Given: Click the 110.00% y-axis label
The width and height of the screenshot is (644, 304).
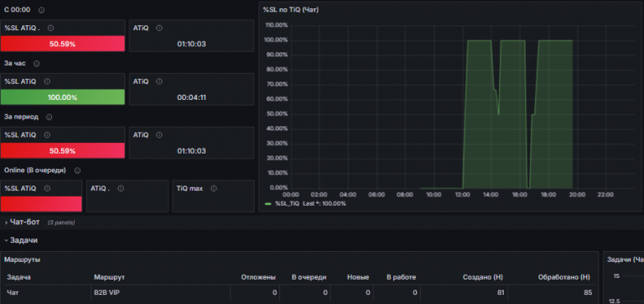Looking at the screenshot, I should [x=278, y=25].
